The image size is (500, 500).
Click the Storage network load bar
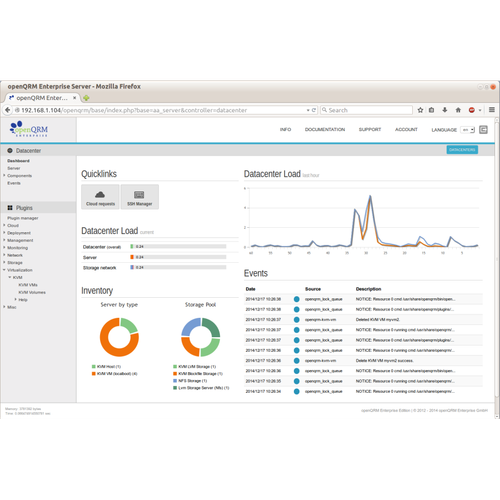click(178, 267)
